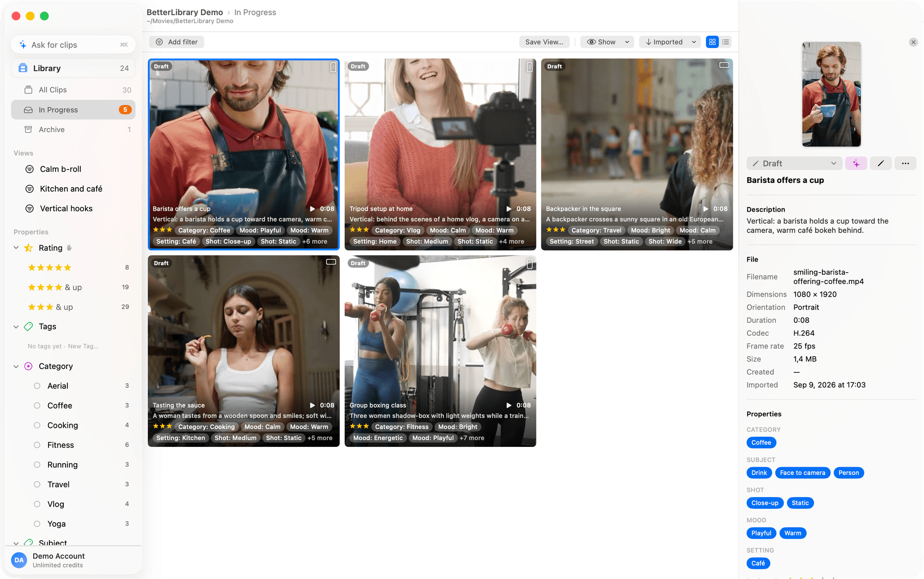Click the New Tag link
Screen dimensions: 924x579
83,346
